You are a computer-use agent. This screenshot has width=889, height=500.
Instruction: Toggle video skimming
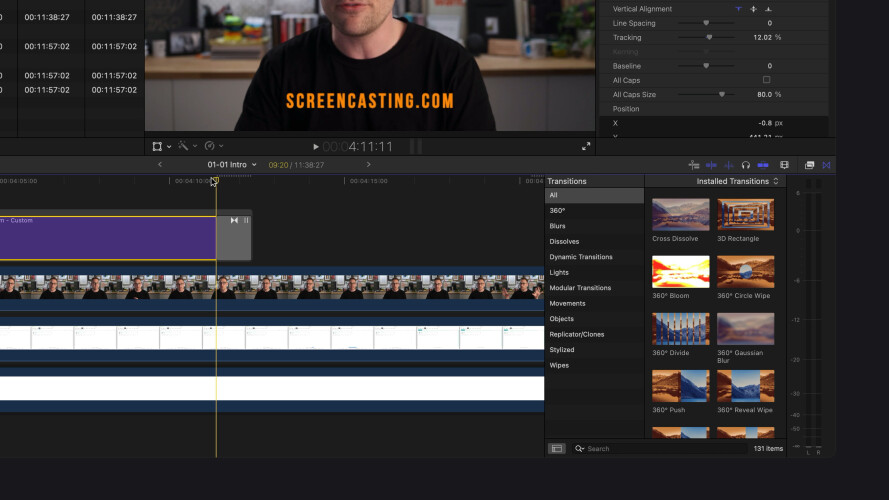(711, 165)
